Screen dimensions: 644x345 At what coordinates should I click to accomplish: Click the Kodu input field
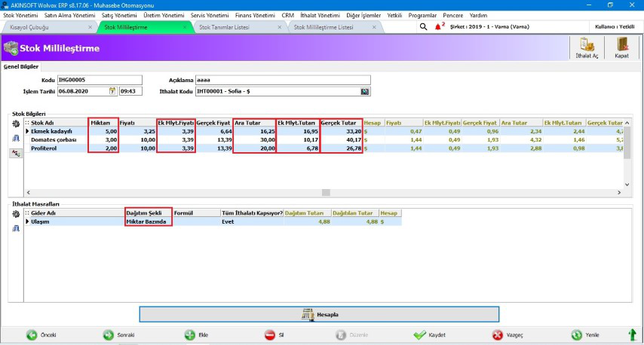click(100, 80)
